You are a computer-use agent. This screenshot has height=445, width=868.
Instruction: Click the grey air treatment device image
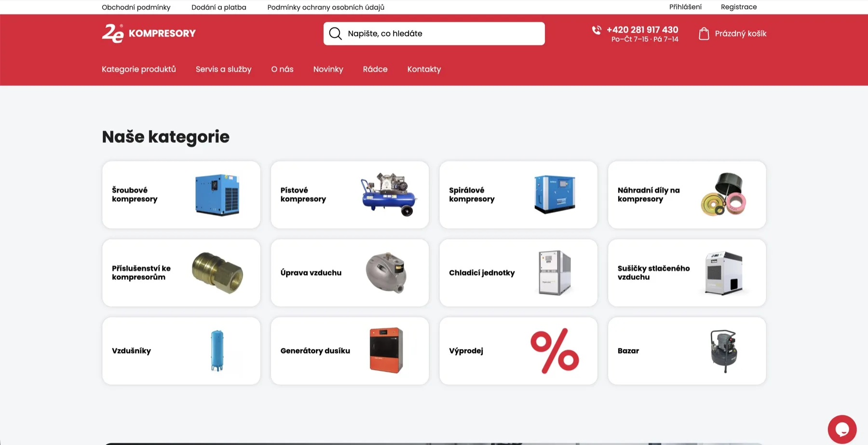point(386,273)
